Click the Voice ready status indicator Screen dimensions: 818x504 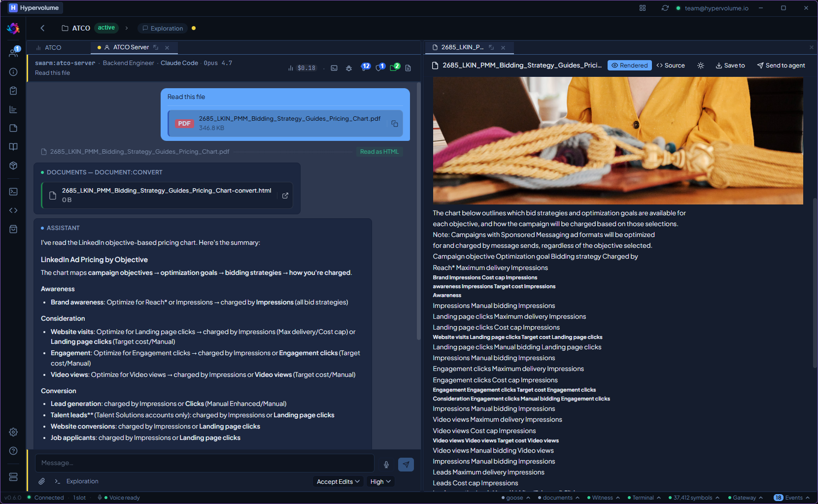point(120,498)
